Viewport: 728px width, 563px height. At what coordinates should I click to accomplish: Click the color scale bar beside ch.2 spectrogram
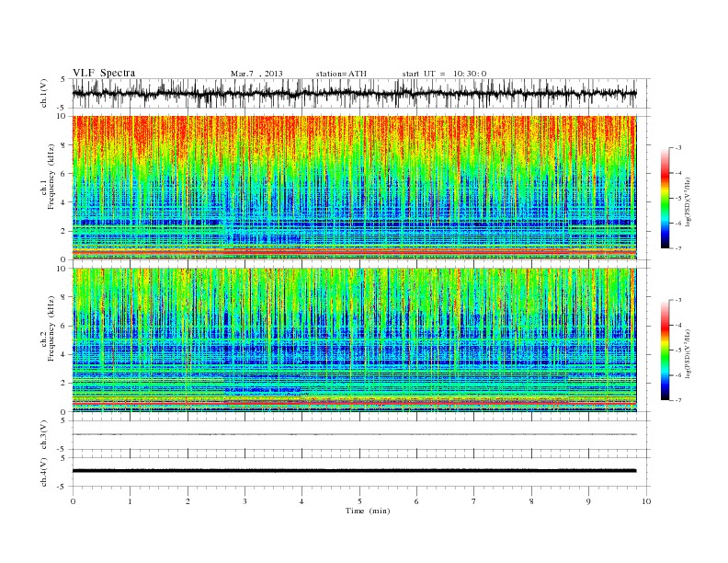(x=665, y=350)
